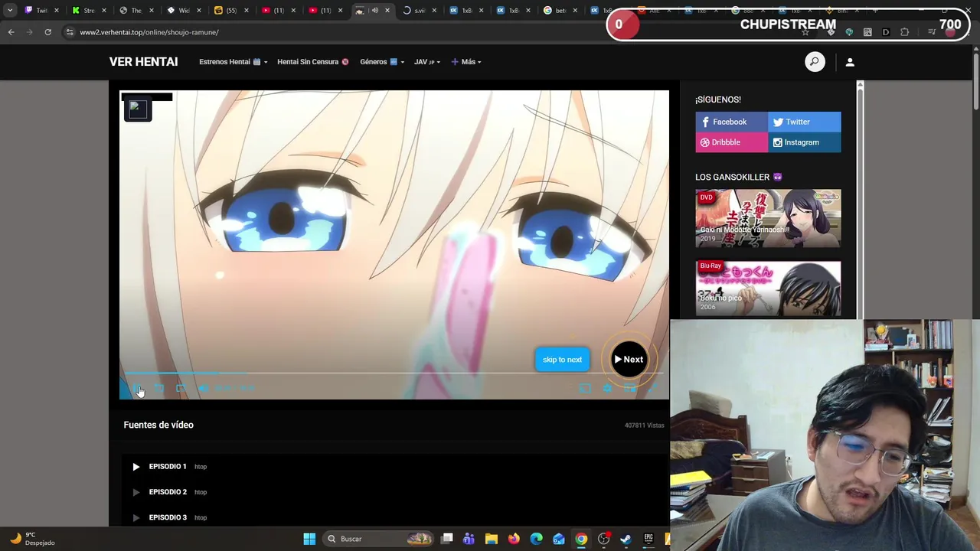Image resolution: width=980 pixels, height=551 pixels.
Task: Enable picture-in-picture in video player
Action: pos(630,389)
